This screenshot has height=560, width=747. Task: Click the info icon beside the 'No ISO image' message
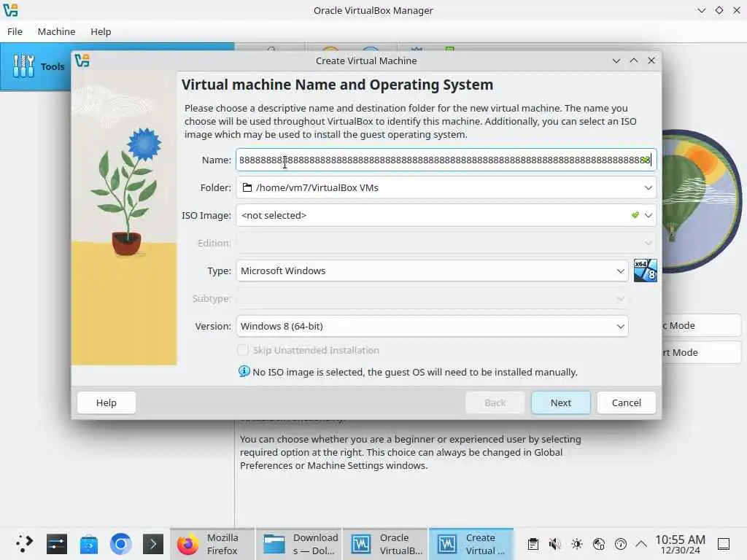point(244,371)
